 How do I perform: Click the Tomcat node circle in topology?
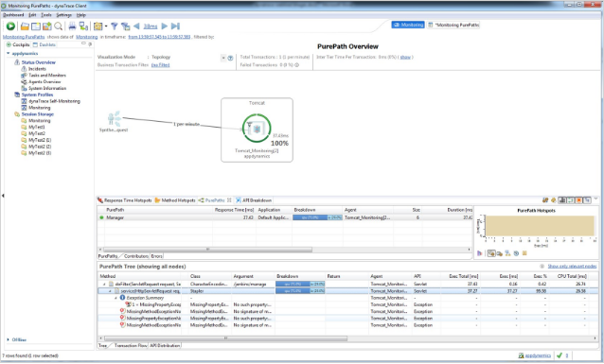click(257, 129)
